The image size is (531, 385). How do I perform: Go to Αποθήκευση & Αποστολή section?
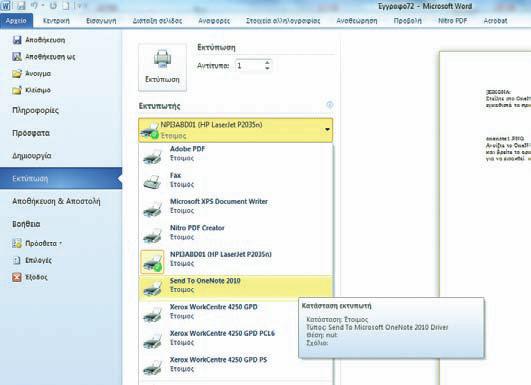[56, 201]
